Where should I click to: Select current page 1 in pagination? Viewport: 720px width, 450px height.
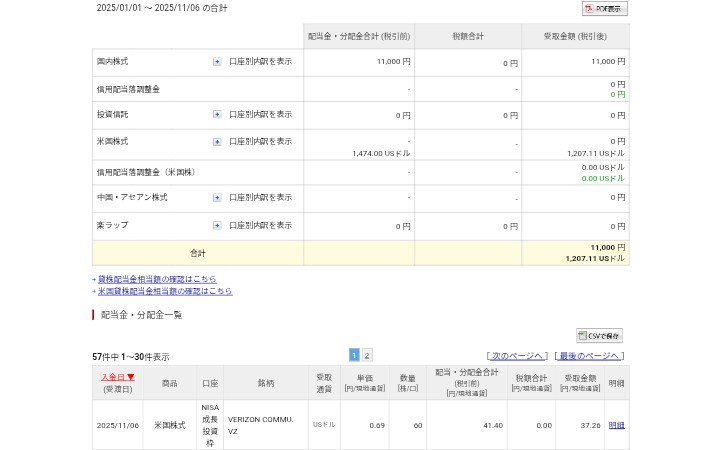[354, 355]
